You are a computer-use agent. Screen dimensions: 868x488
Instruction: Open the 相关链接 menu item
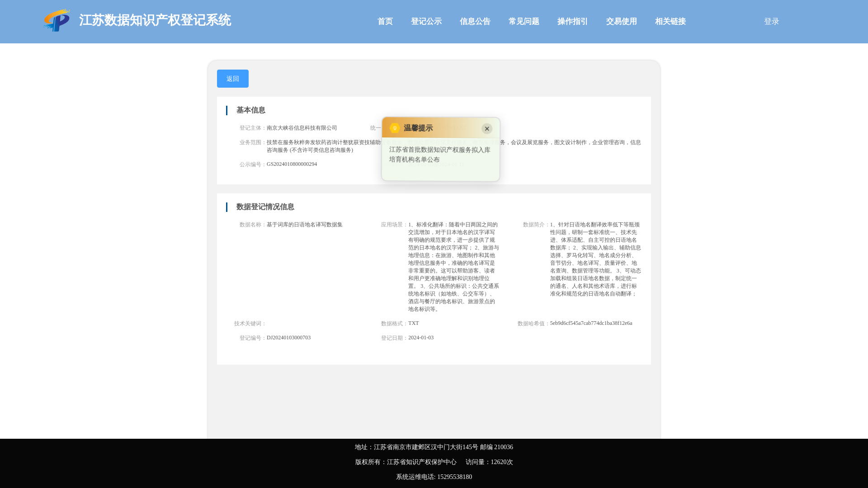pyautogui.click(x=670, y=21)
